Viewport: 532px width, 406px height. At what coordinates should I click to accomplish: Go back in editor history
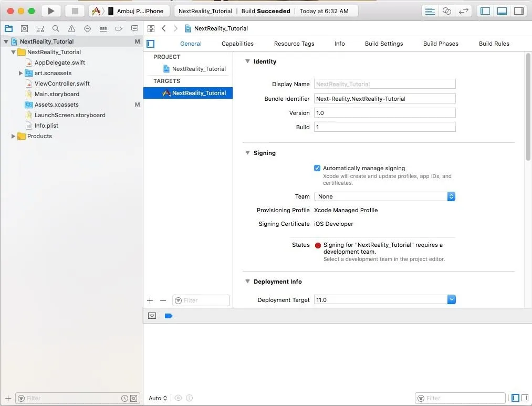tap(164, 28)
